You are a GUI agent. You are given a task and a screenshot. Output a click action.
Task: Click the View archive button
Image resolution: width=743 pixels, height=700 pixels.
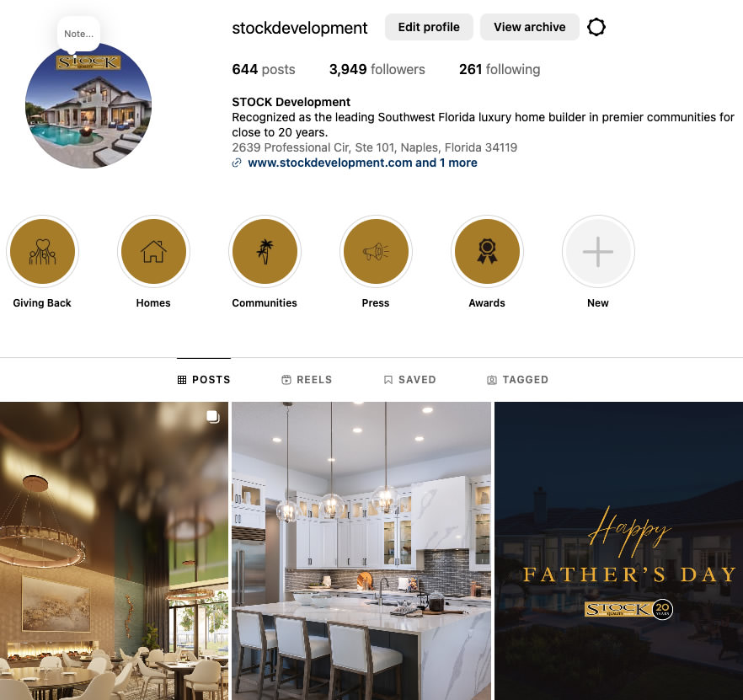point(530,27)
